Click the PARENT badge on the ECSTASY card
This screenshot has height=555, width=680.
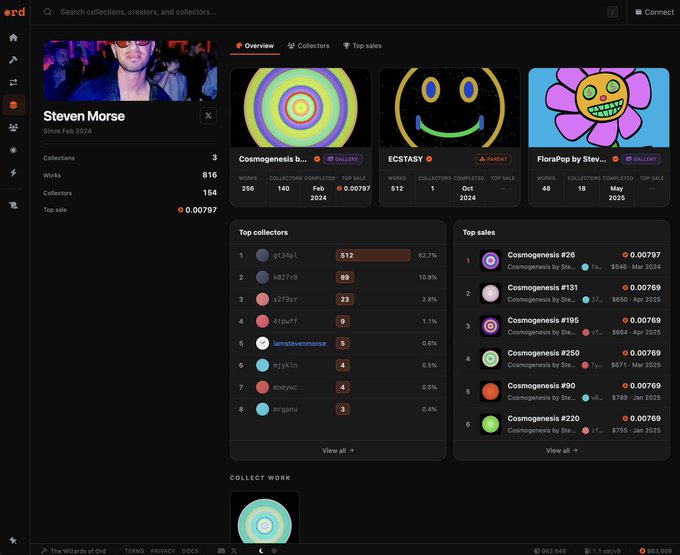pyautogui.click(x=494, y=159)
